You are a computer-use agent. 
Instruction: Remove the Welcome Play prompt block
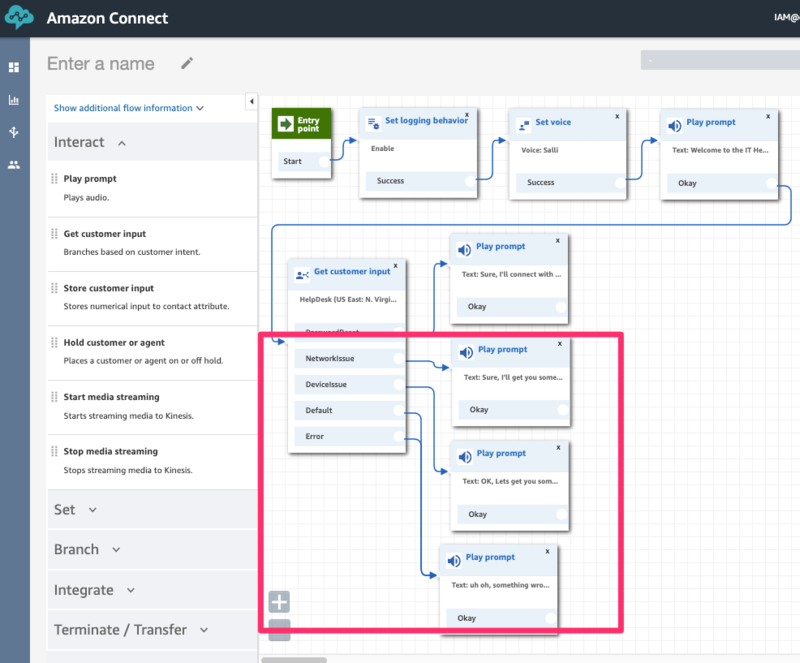768,116
